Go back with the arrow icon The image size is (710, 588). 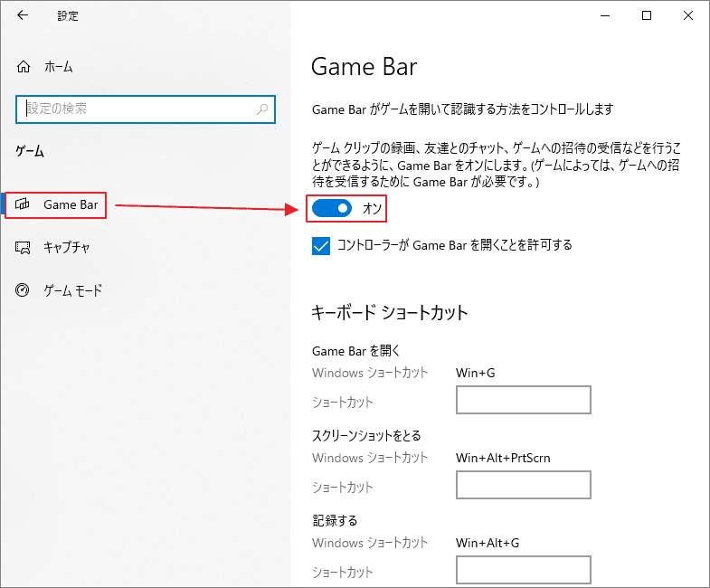click(x=23, y=15)
